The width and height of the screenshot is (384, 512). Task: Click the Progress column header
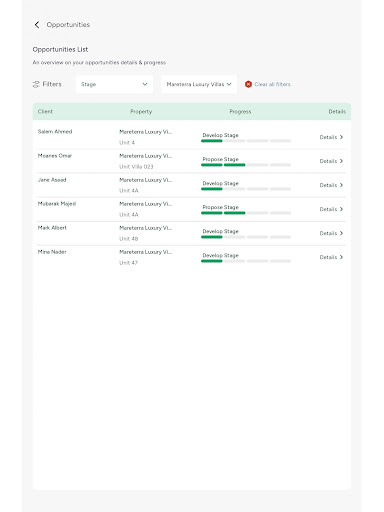(240, 111)
